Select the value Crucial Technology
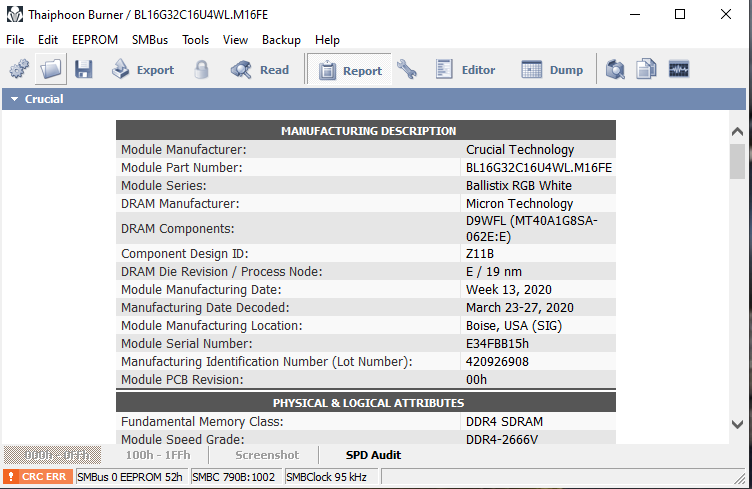Image resolution: width=752 pixels, height=489 pixels. [x=520, y=150]
